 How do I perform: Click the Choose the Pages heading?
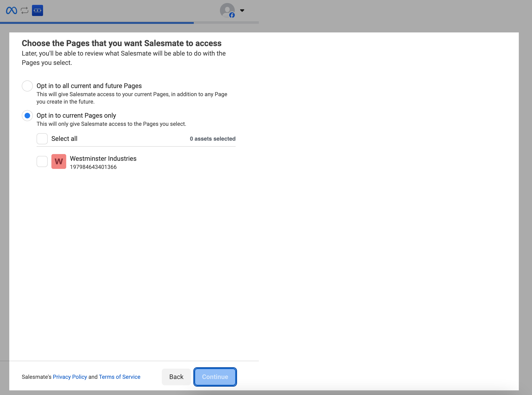[x=122, y=43]
